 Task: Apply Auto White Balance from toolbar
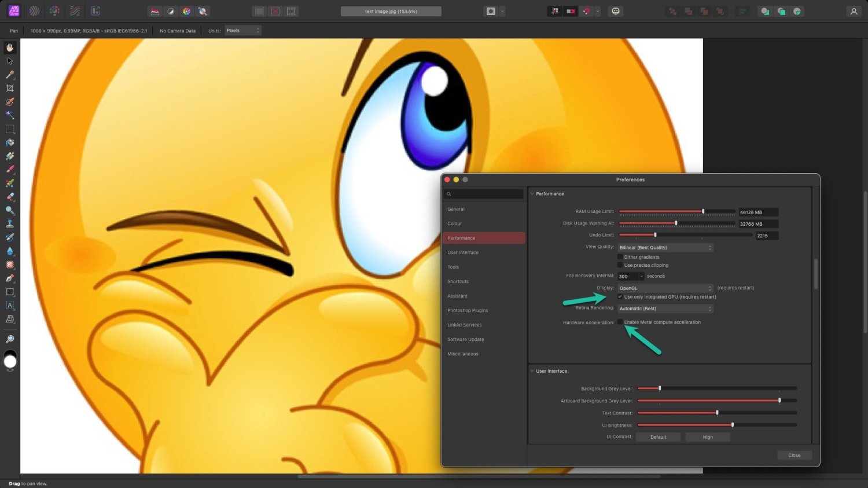tap(203, 12)
